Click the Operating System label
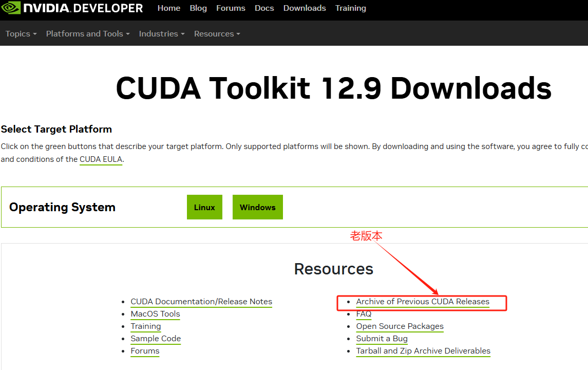 click(x=62, y=207)
